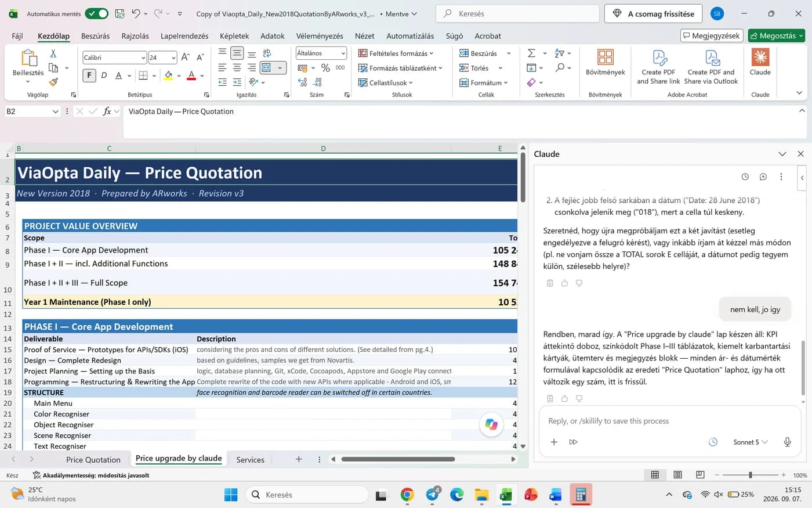Add a new sheet with plus button

click(x=299, y=459)
